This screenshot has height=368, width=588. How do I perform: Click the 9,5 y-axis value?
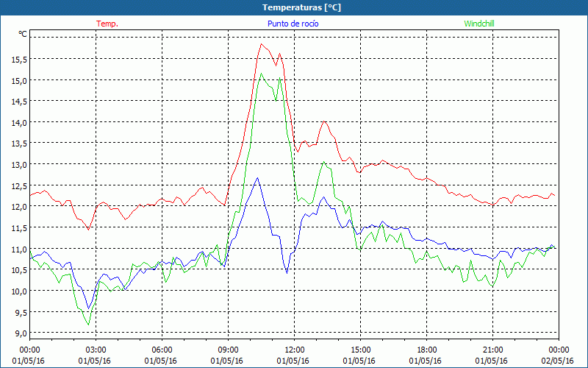point(21,312)
